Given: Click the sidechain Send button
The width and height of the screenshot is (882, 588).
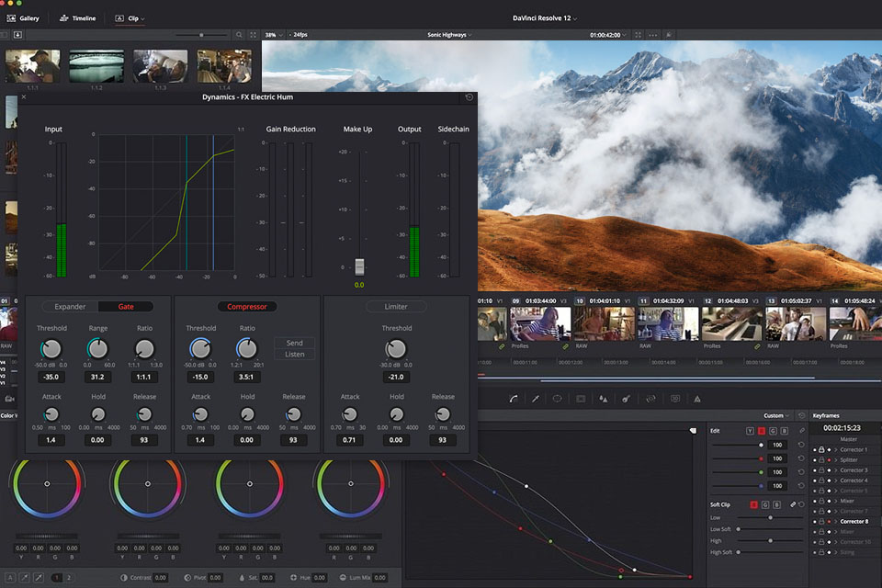Looking at the screenshot, I should point(294,343).
